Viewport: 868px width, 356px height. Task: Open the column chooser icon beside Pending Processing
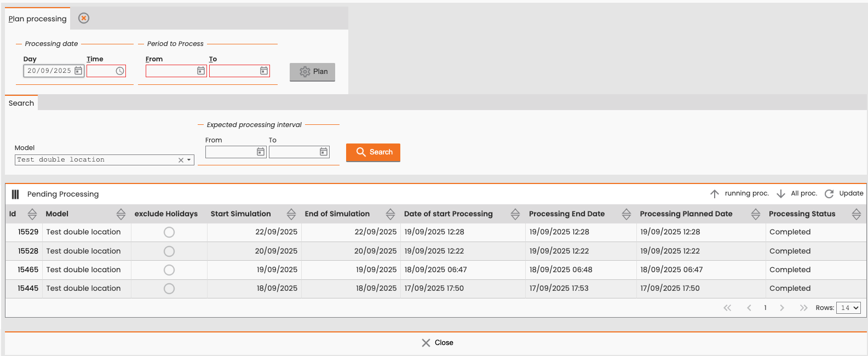15,194
